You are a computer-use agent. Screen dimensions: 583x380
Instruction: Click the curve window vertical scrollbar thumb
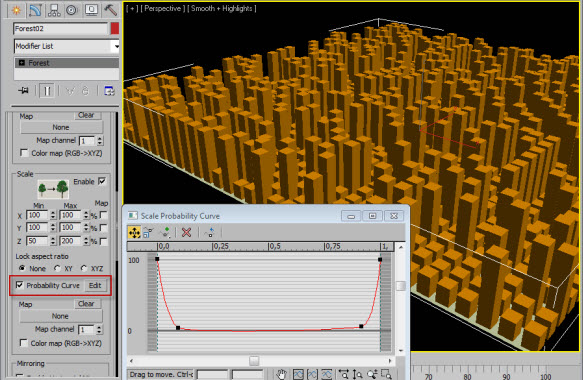tap(401, 286)
